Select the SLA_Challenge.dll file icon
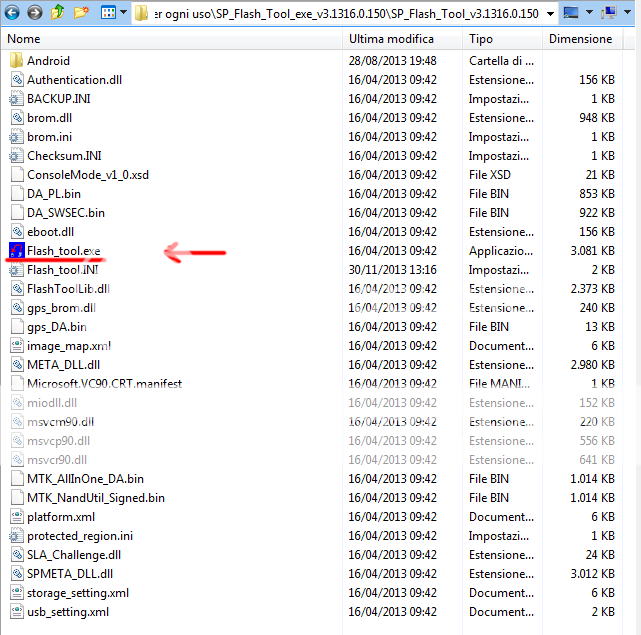The width and height of the screenshot is (641, 635). pos(17,555)
